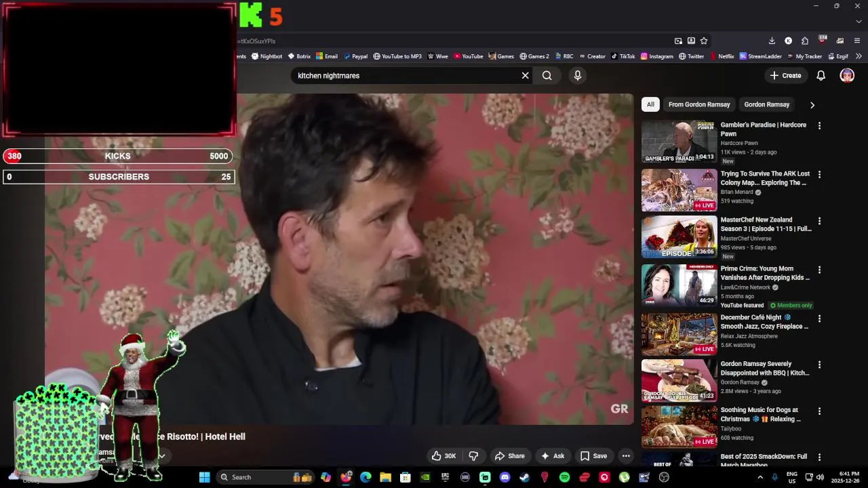Open options for Gambler's Paradise video
The width and height of the screenshot is (868, 488).
point(819,126)
